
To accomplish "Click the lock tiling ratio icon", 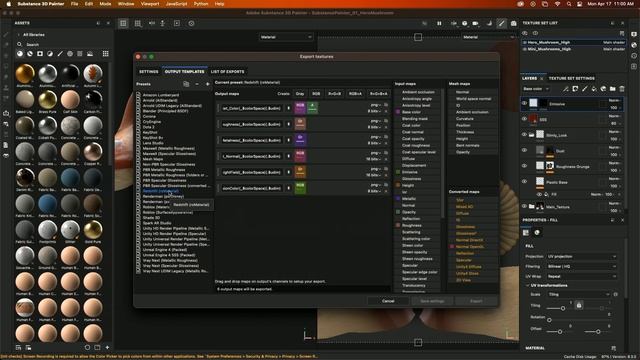I will tap(579, 305).
